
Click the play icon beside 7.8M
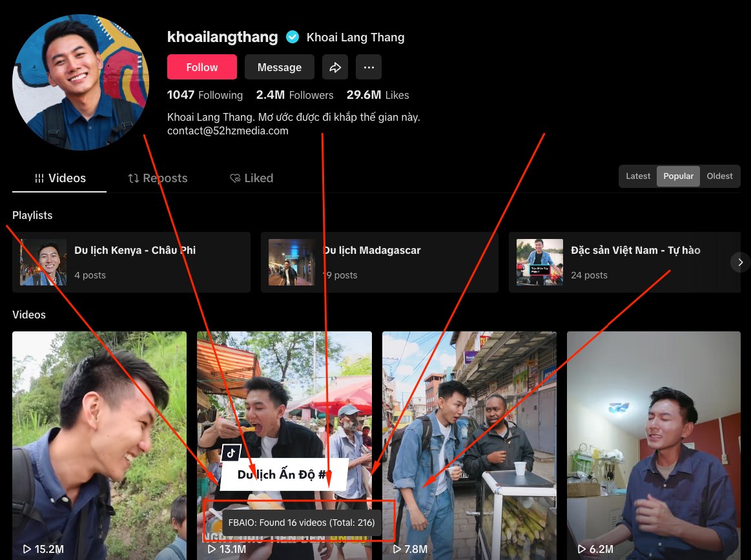tap(397, 549)
